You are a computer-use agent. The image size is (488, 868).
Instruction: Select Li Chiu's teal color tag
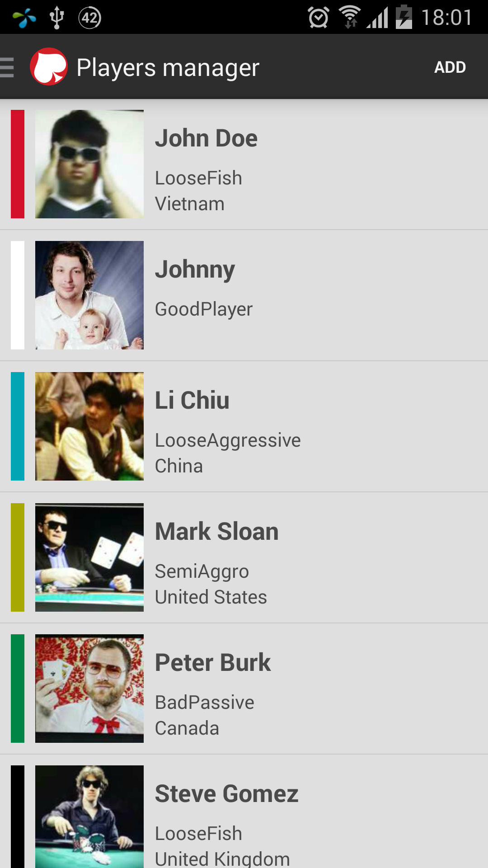tap(18, 426)
